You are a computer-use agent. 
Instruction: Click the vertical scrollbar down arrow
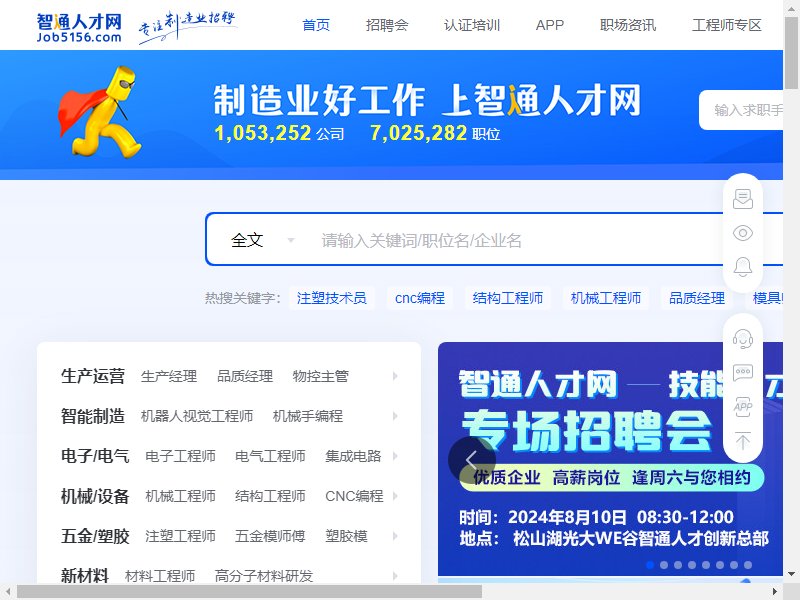(x=791, y=574)
